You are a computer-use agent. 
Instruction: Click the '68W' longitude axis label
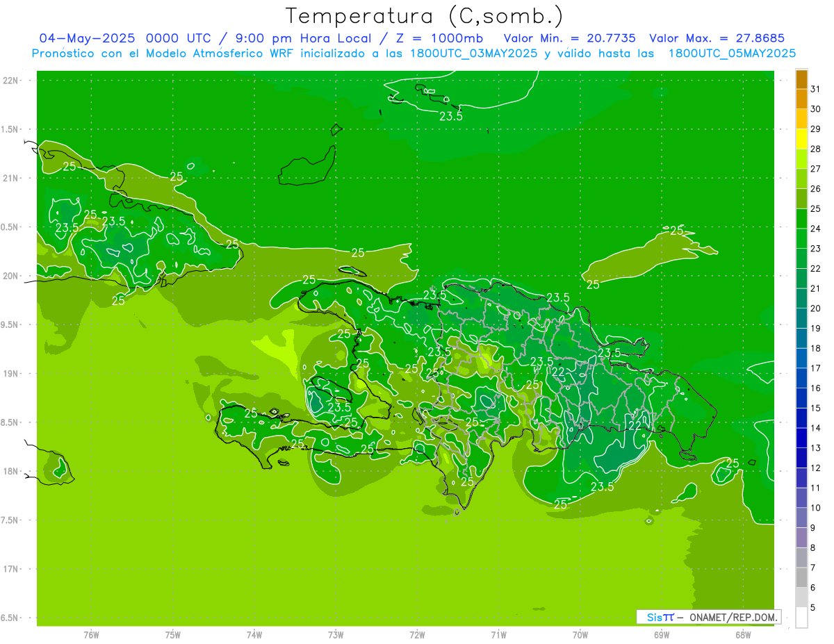[x=743, y=634]
